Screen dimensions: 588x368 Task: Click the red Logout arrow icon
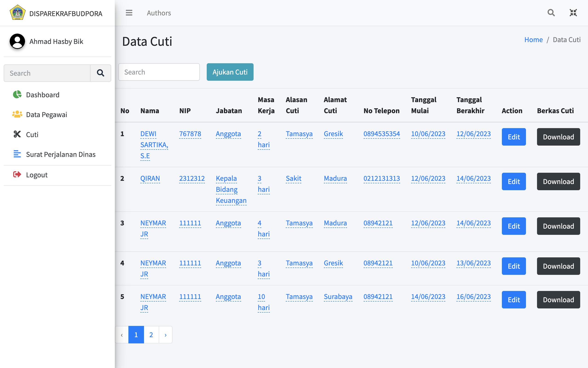pyautogui.click(x=17, y=175)
